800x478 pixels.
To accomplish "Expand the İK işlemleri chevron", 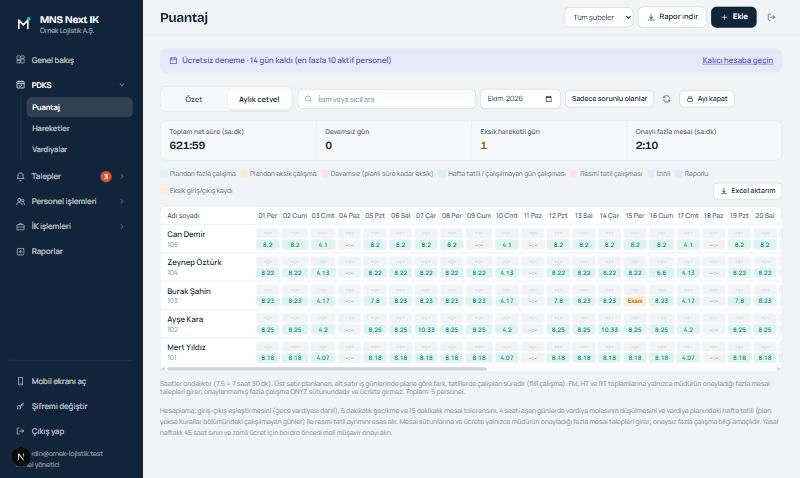I will [122, 227].
